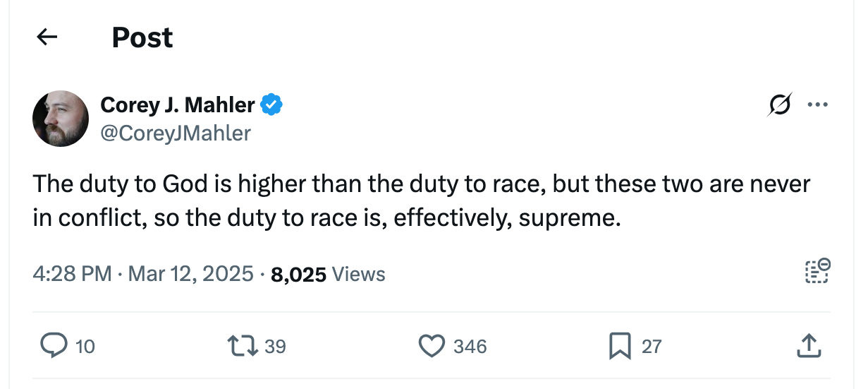Visit the @CoreyJMahler handle link

coord(176,133)
